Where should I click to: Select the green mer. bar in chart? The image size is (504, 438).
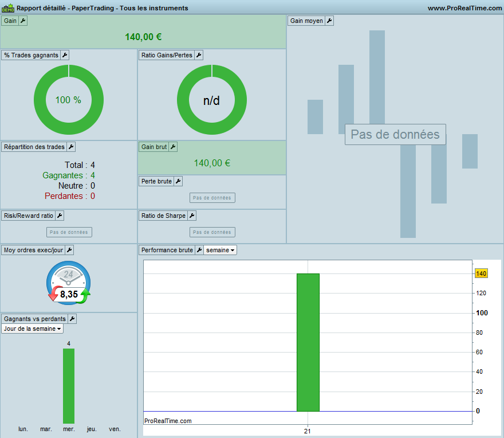[69, 386]
